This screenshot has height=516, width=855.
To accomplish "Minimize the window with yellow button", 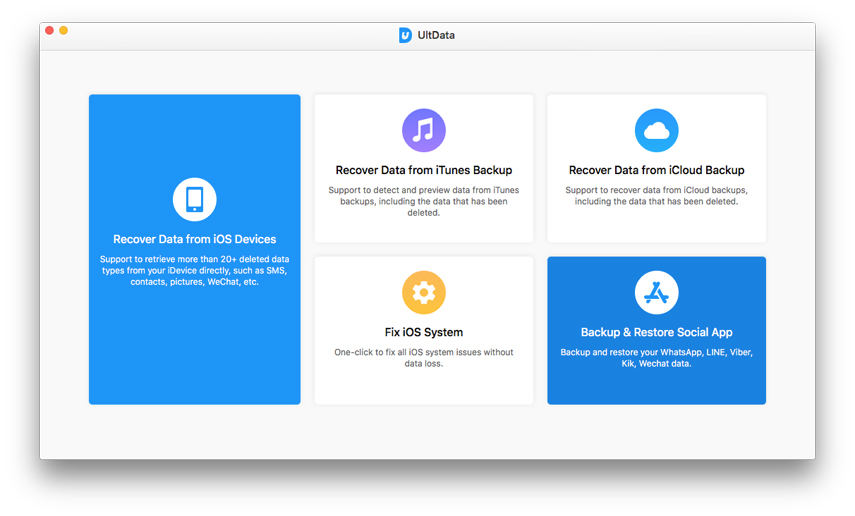I will click(x=64, y=31).
